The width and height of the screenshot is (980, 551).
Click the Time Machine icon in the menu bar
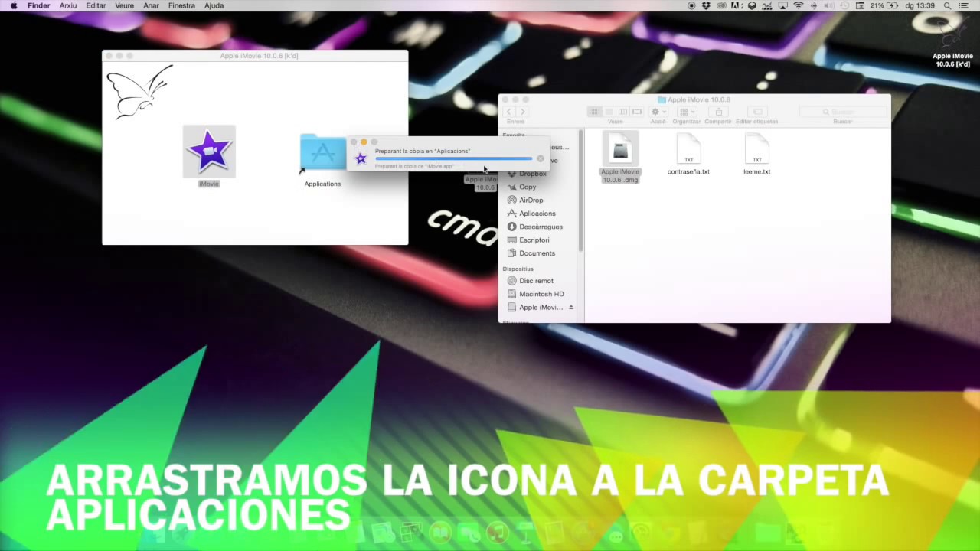844,5
